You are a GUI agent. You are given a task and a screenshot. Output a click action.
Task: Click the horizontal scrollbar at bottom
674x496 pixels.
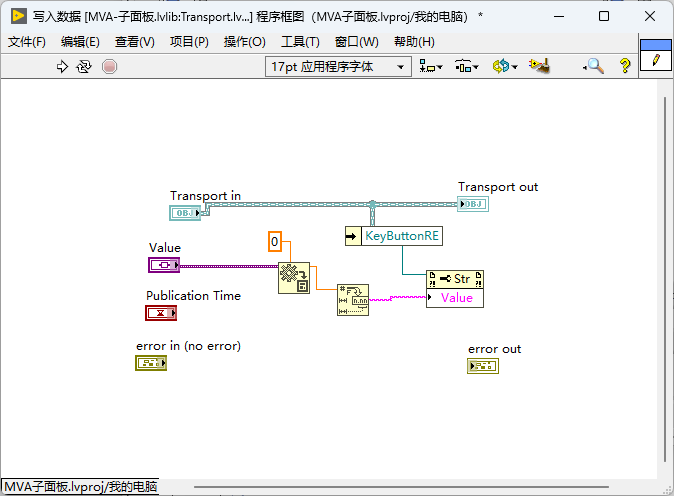point(401,487)
